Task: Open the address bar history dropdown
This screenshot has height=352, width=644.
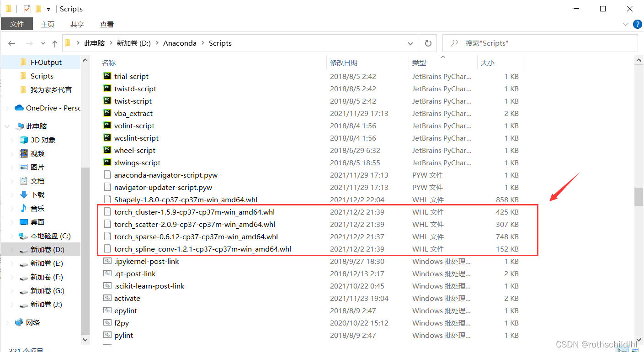Action: pyautogui.click(x=410, y=43)
